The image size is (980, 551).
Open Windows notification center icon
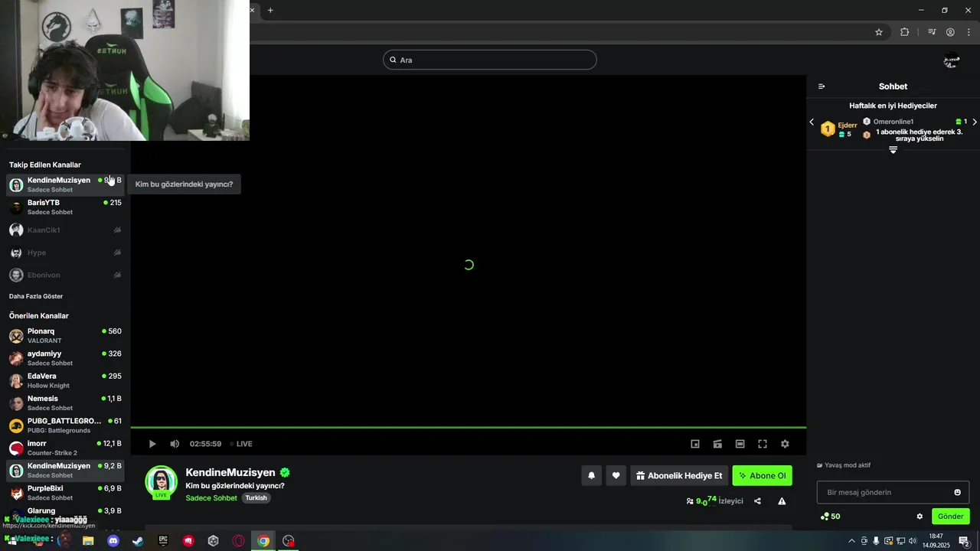coord(965,541)
